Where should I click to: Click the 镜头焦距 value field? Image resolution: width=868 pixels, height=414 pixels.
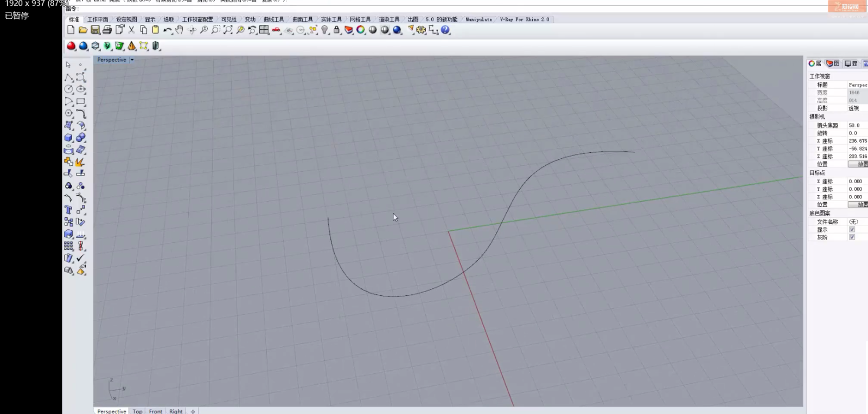857,125
